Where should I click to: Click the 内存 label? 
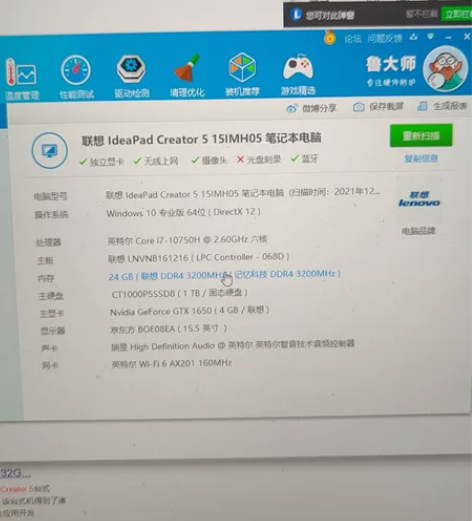[46, 278]
